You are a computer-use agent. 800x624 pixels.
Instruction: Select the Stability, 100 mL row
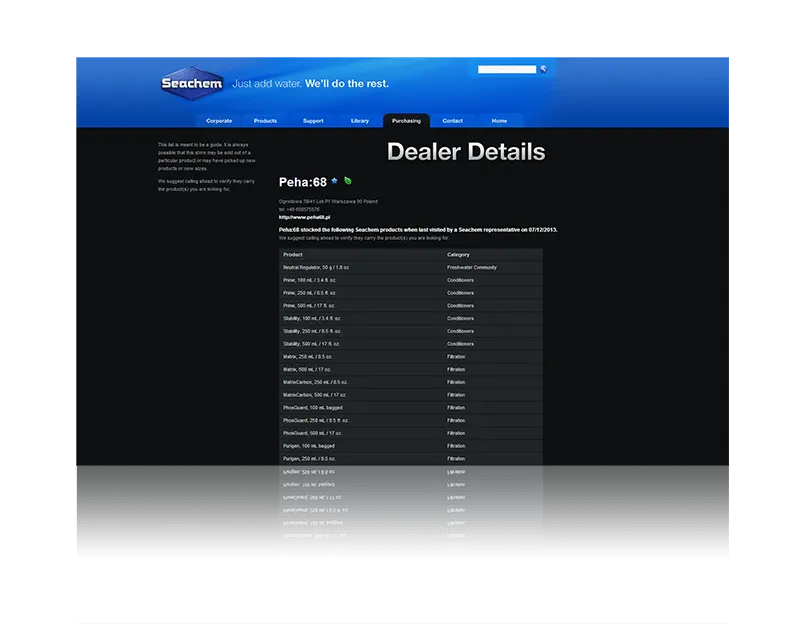[411, 318]
